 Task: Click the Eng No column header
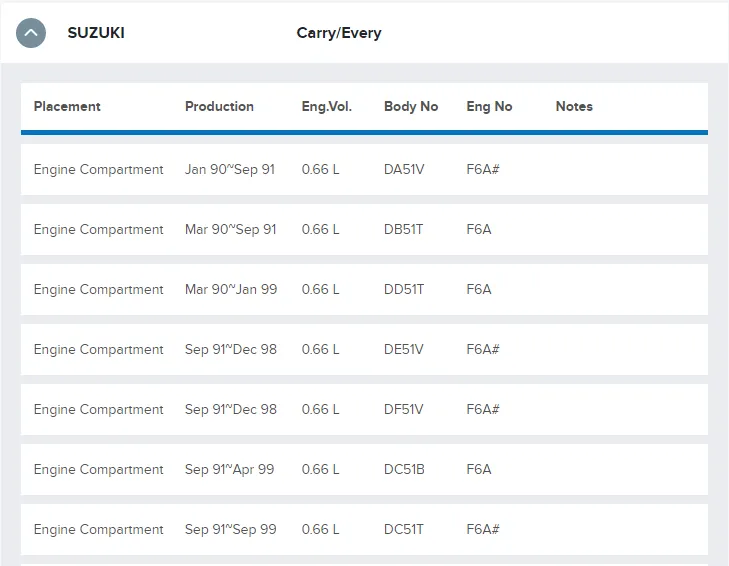[489, 106]
